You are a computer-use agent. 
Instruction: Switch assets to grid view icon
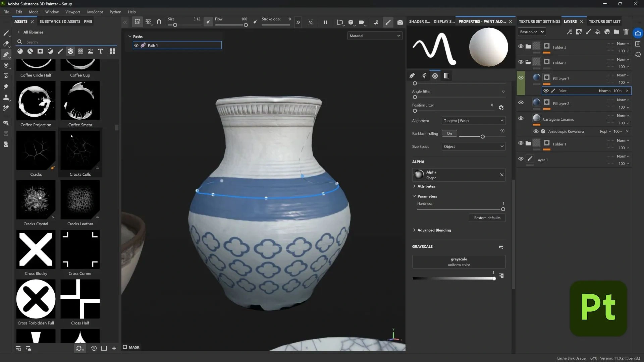pos(112,51)
